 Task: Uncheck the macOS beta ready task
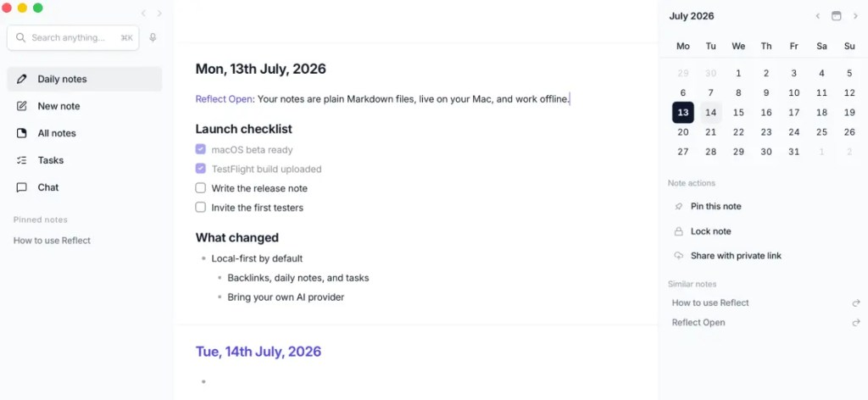pos(200,149)
